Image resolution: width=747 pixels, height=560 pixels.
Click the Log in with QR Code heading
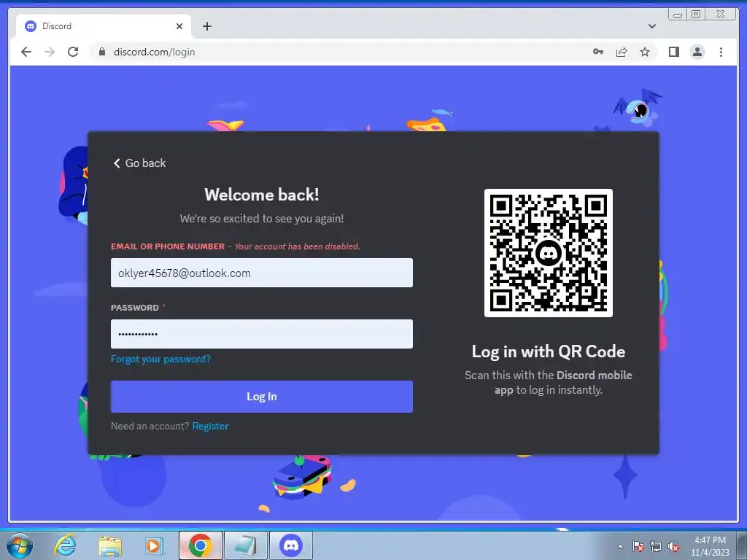tap(549, 351)
